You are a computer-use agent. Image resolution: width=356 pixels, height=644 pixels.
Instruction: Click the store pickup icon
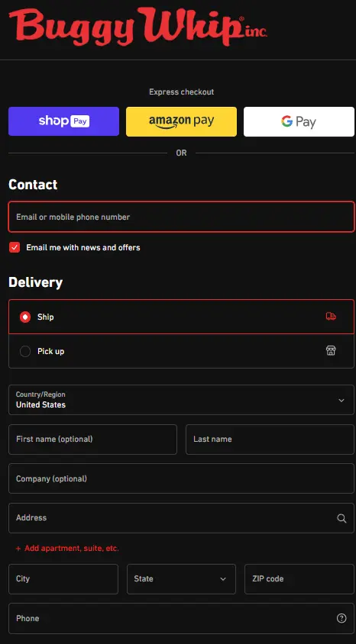[331, 350]
